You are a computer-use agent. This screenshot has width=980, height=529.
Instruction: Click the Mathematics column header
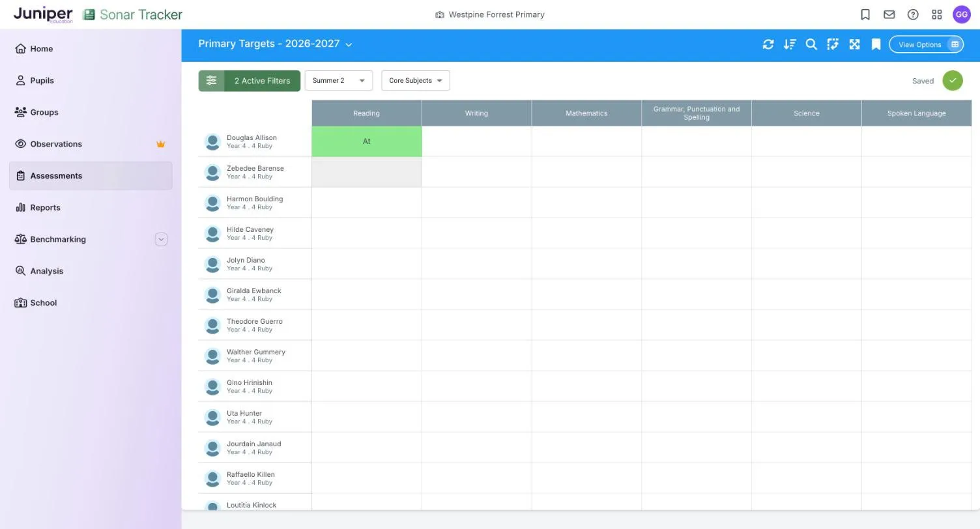[x=586, y=113]
